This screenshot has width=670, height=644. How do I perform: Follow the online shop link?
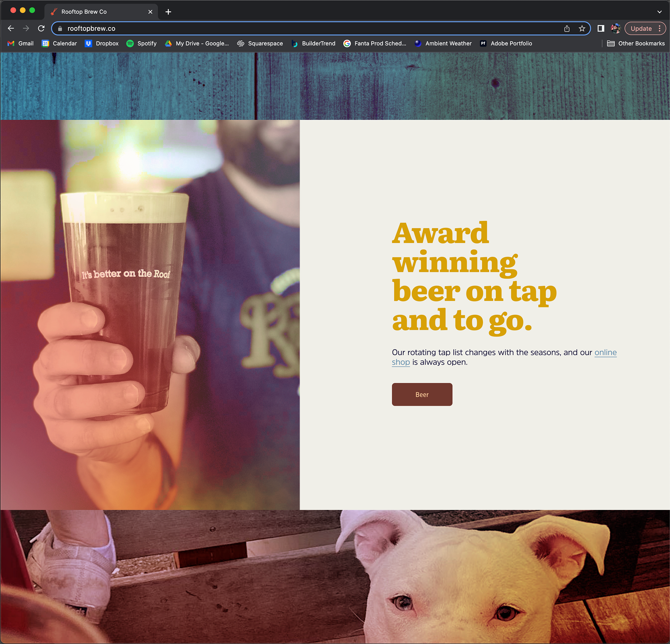605,352
